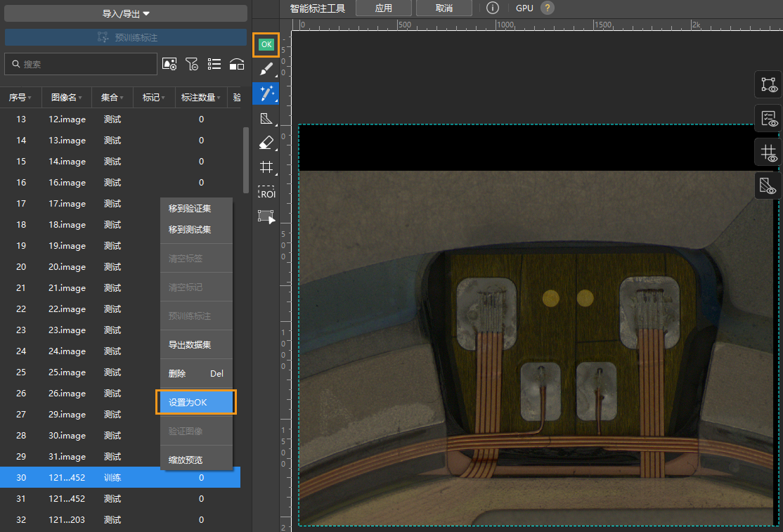Select the grid cutting tool

266,167
